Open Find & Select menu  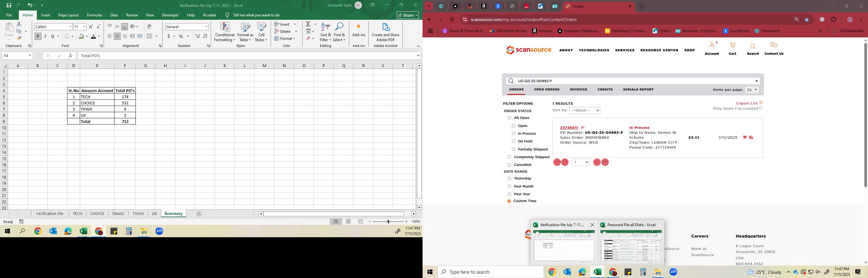pos(339,32)
